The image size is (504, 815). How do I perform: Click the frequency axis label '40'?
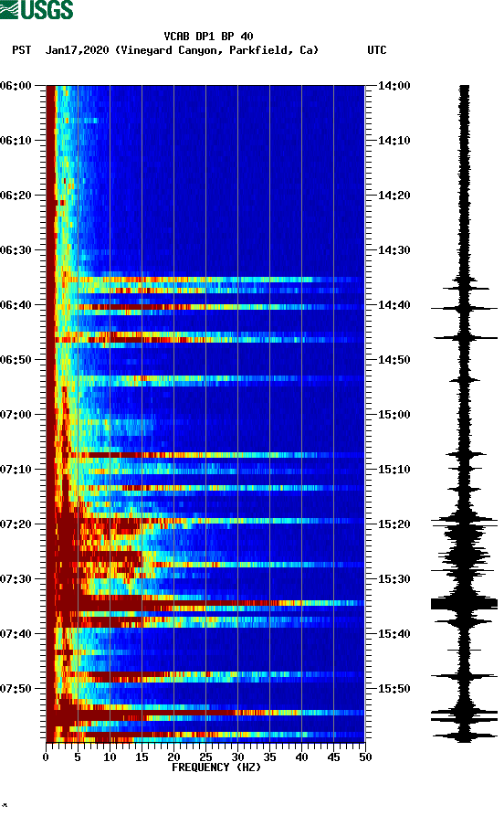pos(301,757)
